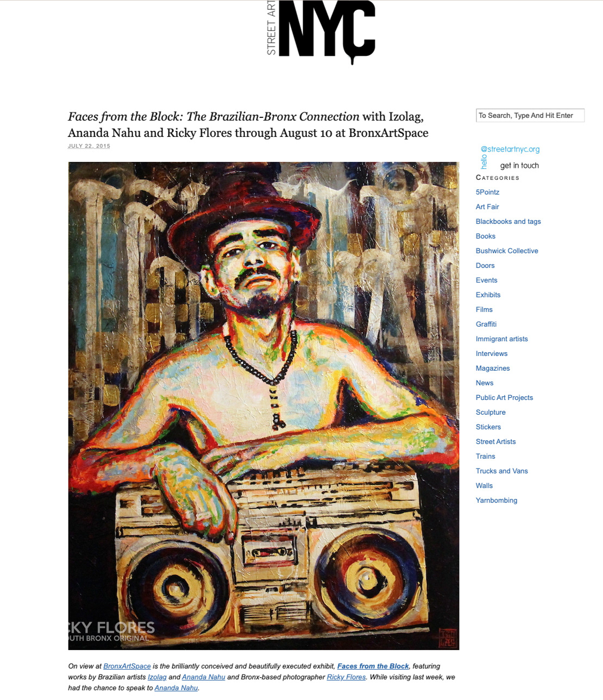
Task: Open the 5Pointz category
Action: [x=487, y=192]
